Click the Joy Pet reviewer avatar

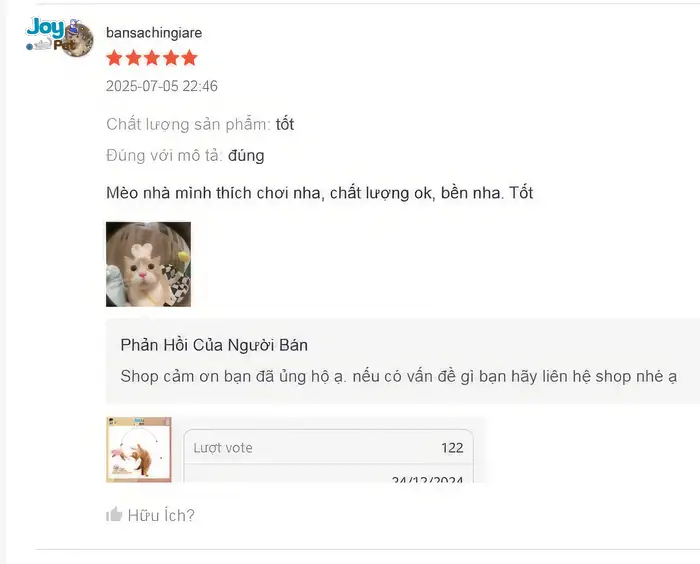pyautogui.click(x=60, y=38)
